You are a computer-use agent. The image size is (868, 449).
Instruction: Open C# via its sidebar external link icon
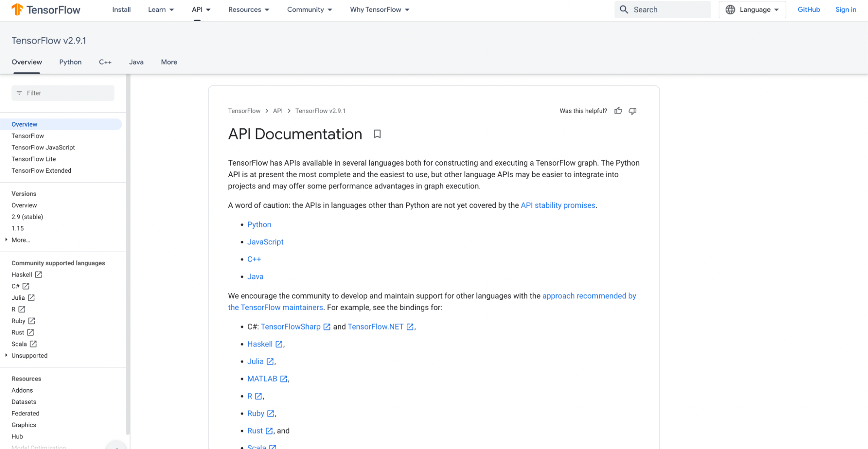click(x=26, y=286)
